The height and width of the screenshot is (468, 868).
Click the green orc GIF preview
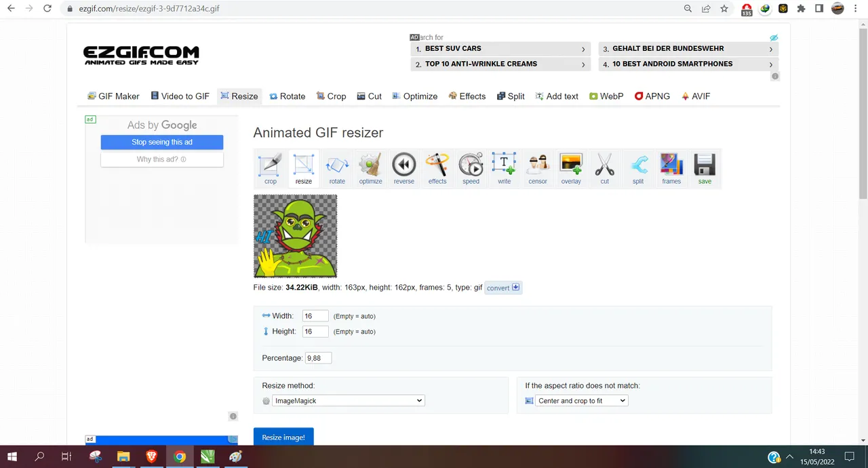(x=295, y=236)
